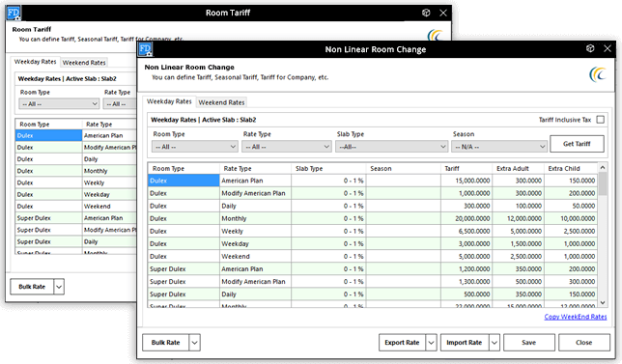Screen dimensions: 622x364
Task: Click Room Type column header in Room Tariff window
Action: tap(48, 125)
